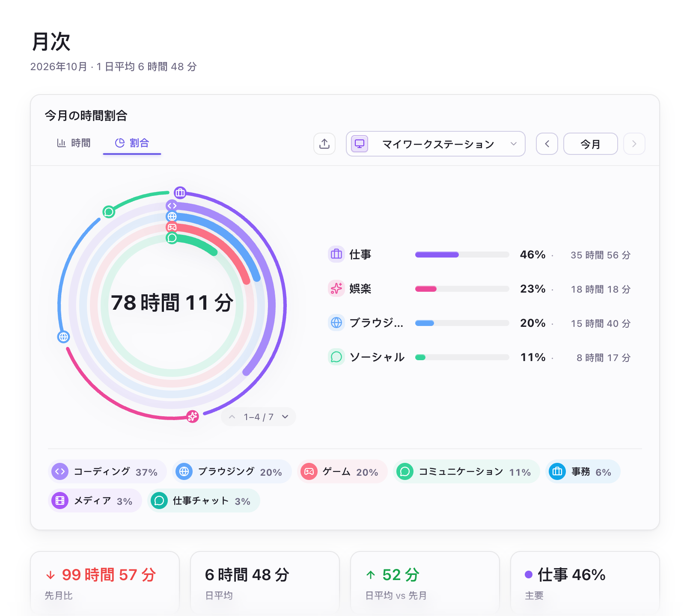This screenshot has width=690, height=616.
Task: Click the code brackets marker on inner ring
Action: click(172, 206)
